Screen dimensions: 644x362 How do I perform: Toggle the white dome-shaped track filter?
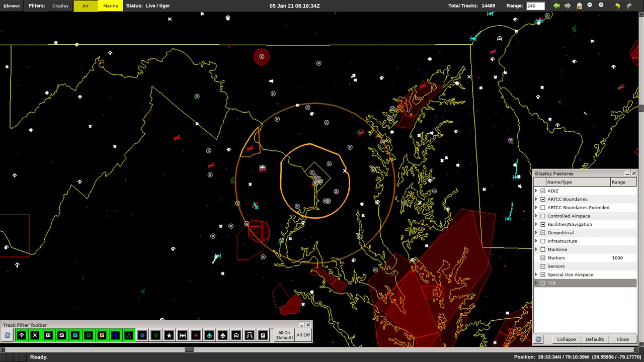tap(236, 335)
